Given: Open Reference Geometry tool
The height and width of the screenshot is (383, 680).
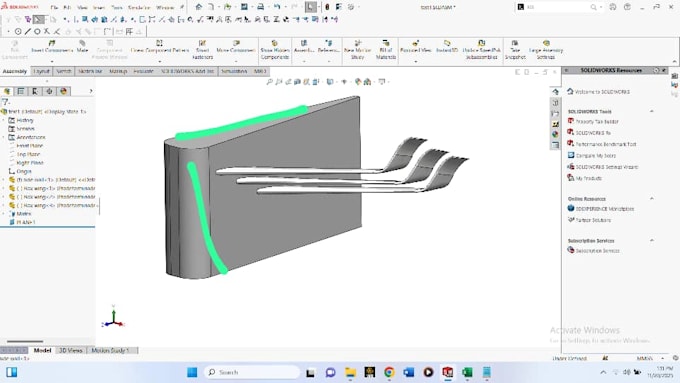Looking at the screenshot, I should (x=328, y=46).
